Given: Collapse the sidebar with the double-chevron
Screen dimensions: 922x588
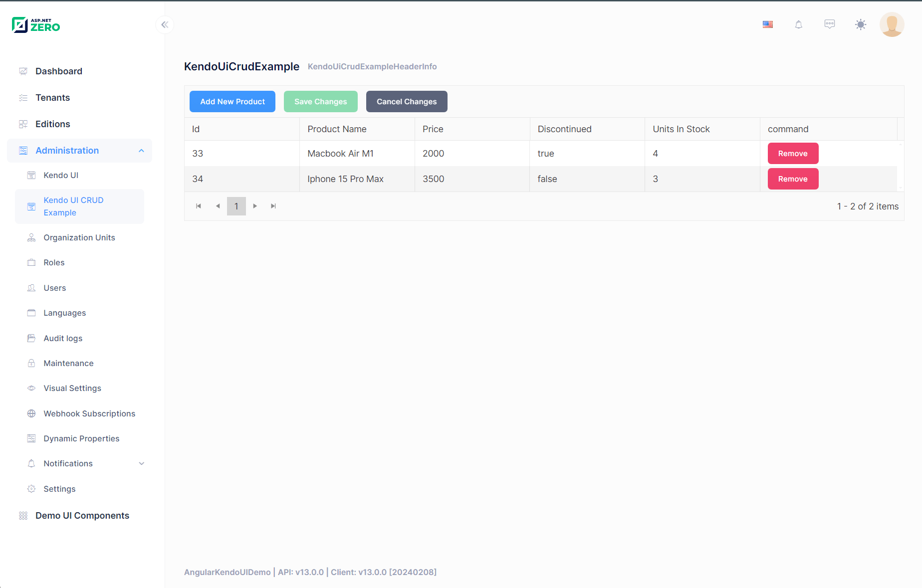Looking at the screenshot, I should (x=165, y=24).
